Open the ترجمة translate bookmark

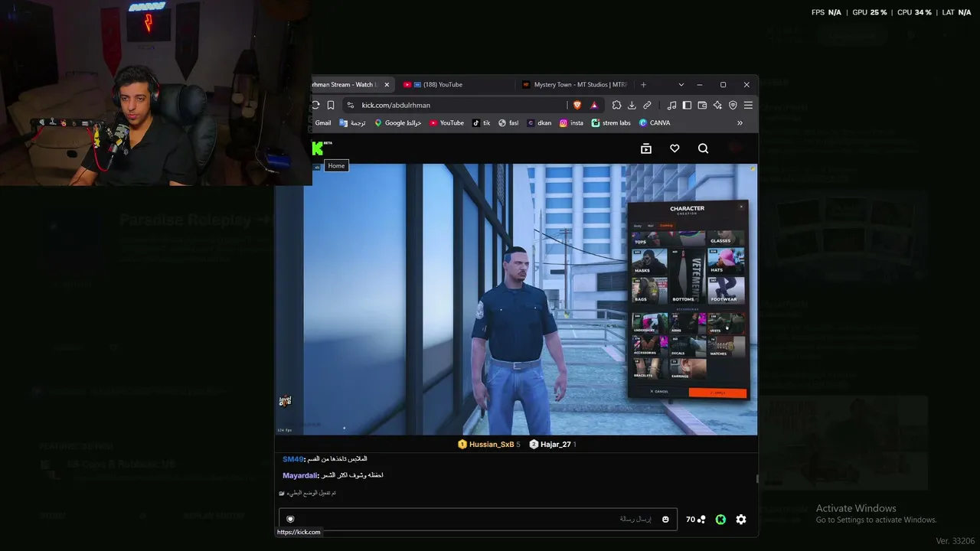click(352, 122)
